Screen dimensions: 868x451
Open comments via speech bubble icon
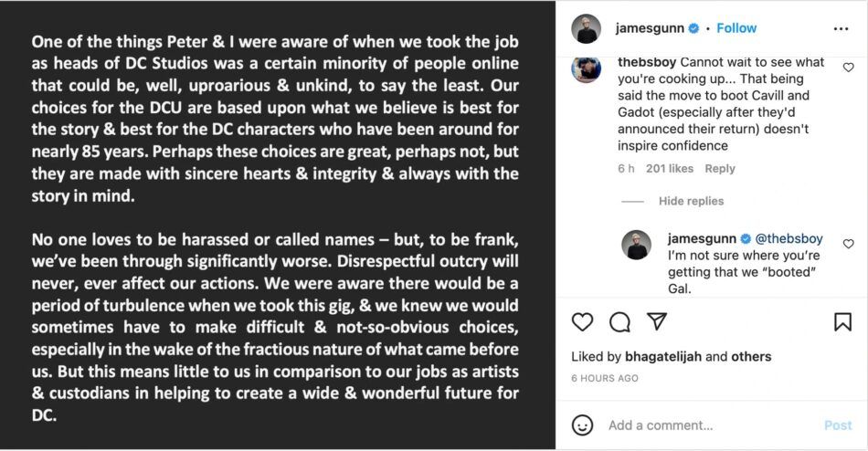click(x=619, y=321)
